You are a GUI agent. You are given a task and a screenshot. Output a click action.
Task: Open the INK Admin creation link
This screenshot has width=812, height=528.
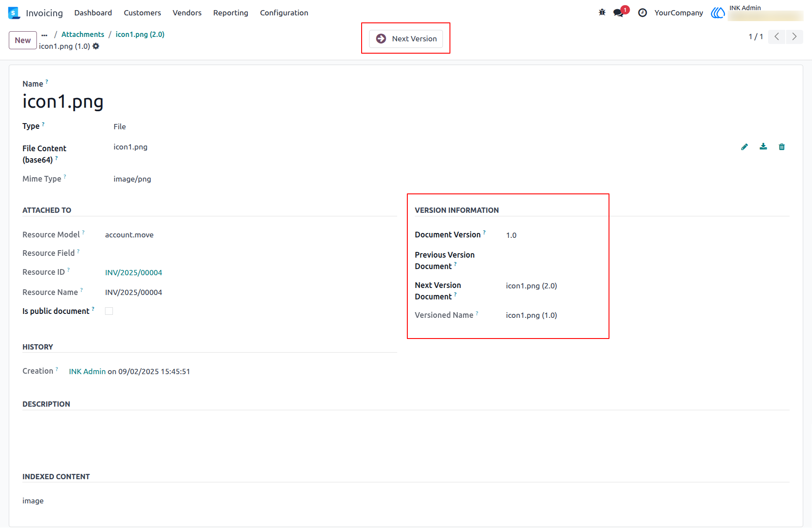click(x=87, y=371)
